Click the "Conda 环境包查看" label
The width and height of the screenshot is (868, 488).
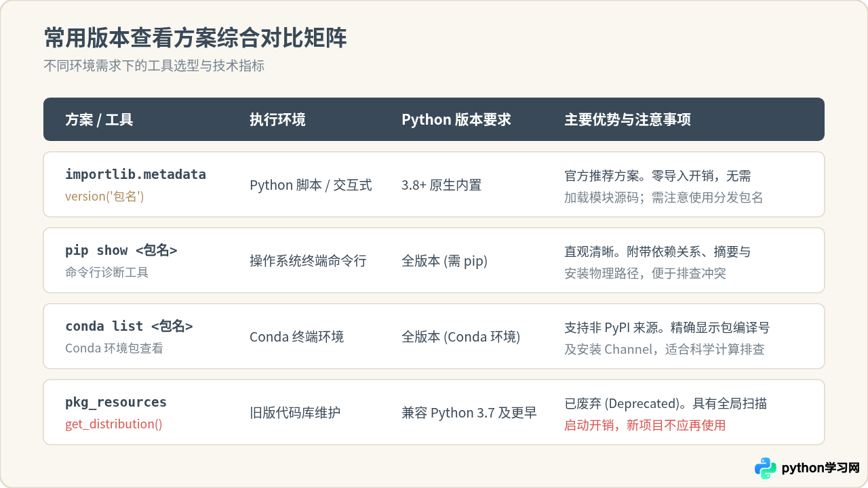(114, 348)
